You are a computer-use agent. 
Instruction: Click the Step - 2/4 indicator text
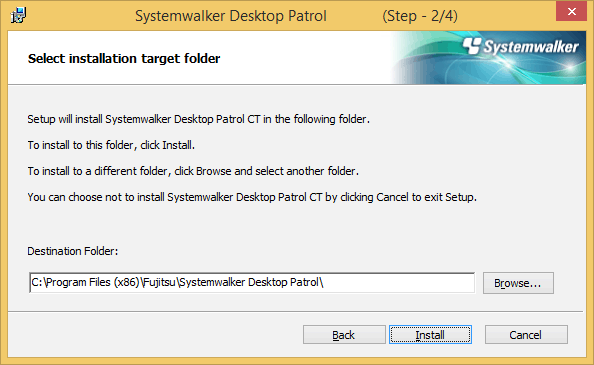click(420, 16)
